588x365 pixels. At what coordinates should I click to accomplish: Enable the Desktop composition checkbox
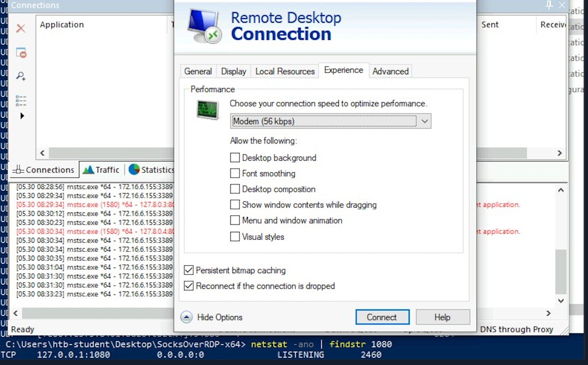click(235, 189)
